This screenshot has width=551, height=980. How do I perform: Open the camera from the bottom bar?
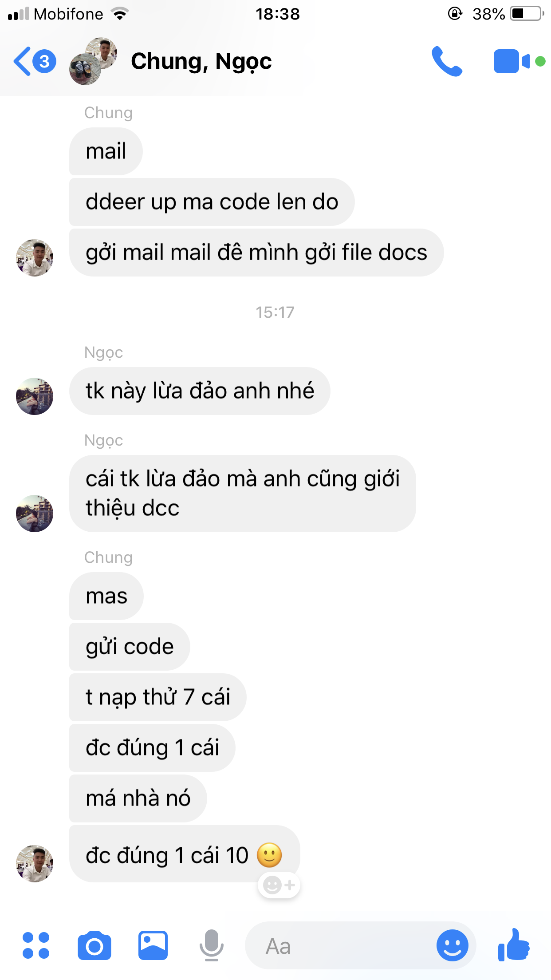pos(94,945)
